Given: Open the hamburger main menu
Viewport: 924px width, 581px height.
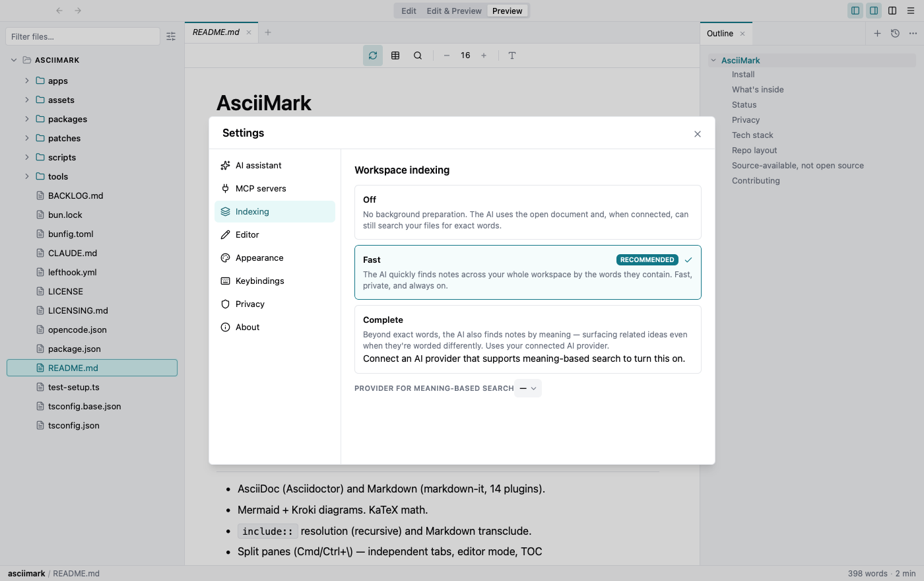Looking at the screenshot, I should tap(911, 11).
